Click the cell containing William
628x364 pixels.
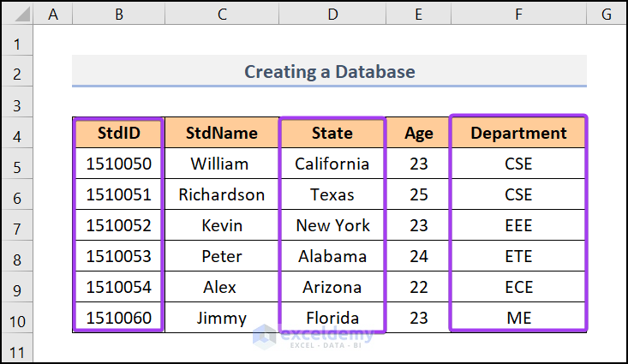222,164
